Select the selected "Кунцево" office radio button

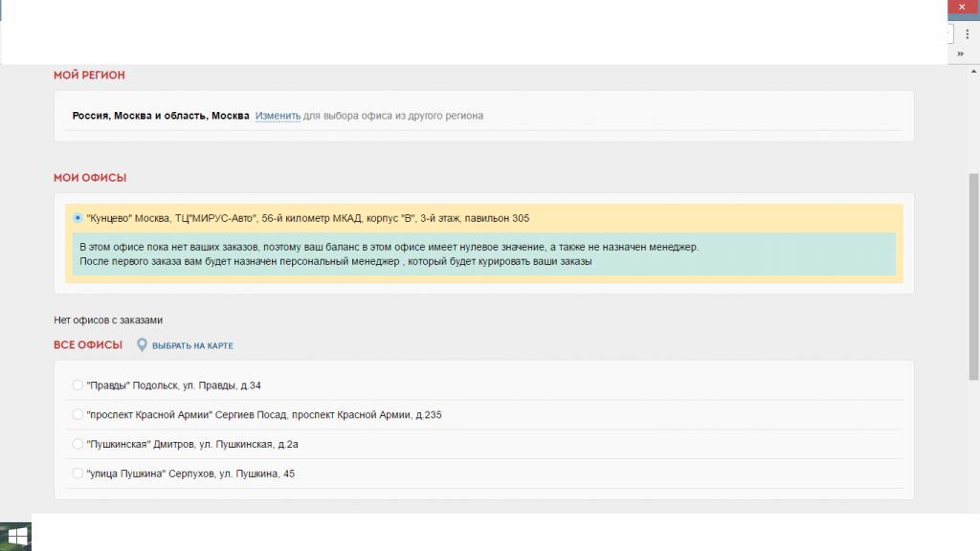click(x=78, y=218)
